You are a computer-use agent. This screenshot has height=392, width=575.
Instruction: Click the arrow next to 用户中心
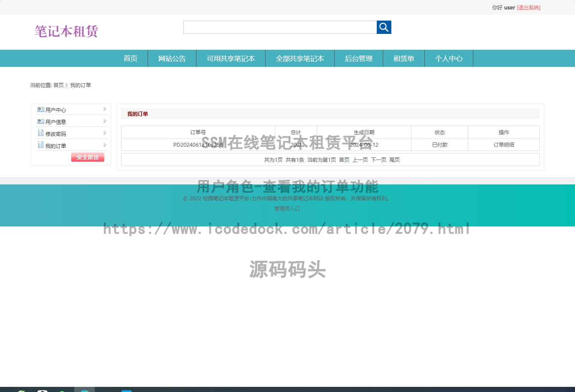(105, 109)
